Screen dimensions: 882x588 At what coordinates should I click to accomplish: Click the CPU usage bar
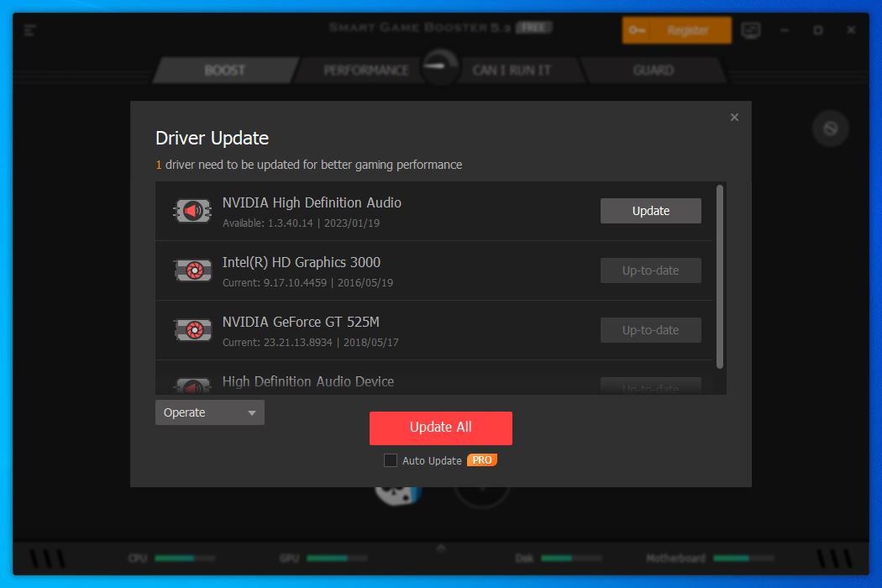point(185,558)
